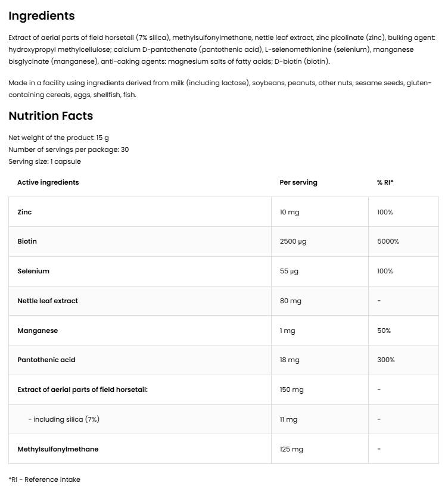This screenshot has width=448, height=489.
Task: Click the Ingredients heading
Action: (x=42, y=16)
